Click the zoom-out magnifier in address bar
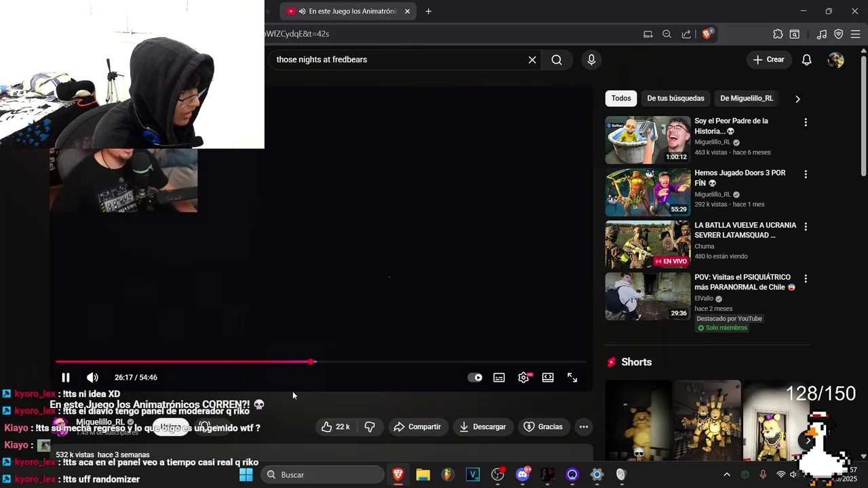 pos(667,34)
